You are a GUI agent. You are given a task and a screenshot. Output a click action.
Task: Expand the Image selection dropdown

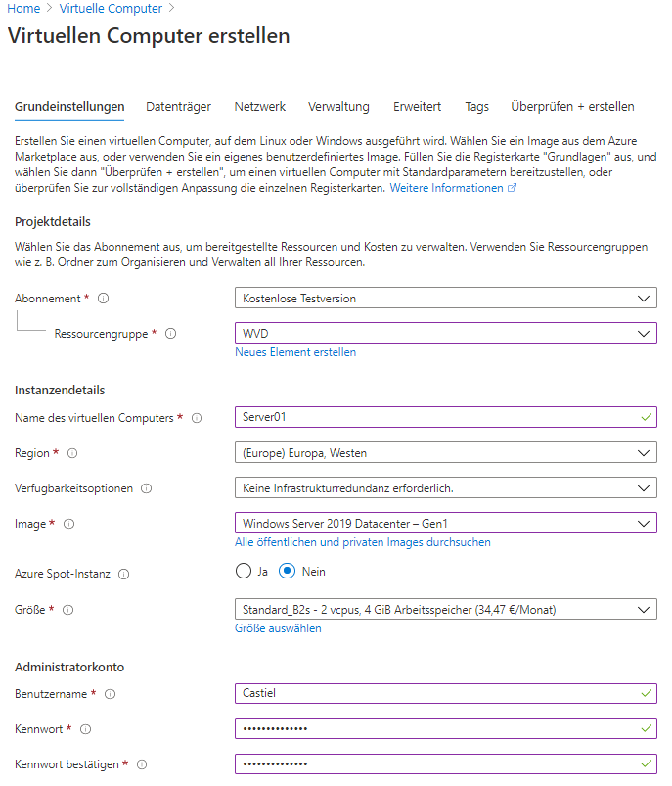445,523
